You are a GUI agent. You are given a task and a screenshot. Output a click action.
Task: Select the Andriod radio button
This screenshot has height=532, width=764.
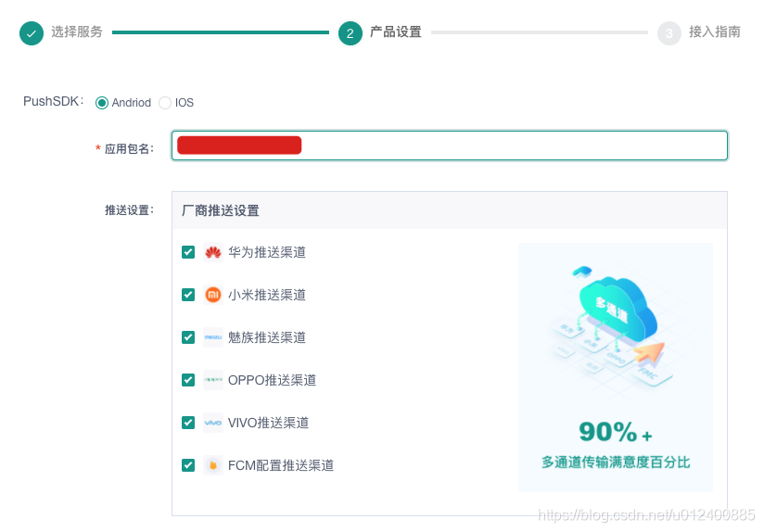(102, 103)
